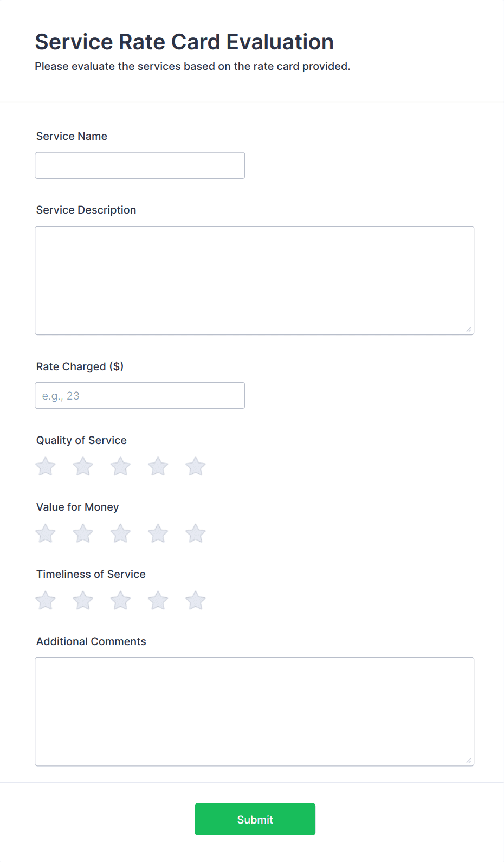Select third star for Value for Money
504x862 pixels.
pos(120,534)
